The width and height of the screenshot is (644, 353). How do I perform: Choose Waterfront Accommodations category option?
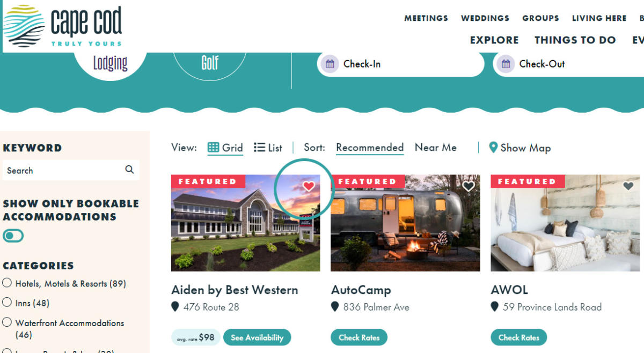point(7,322)
